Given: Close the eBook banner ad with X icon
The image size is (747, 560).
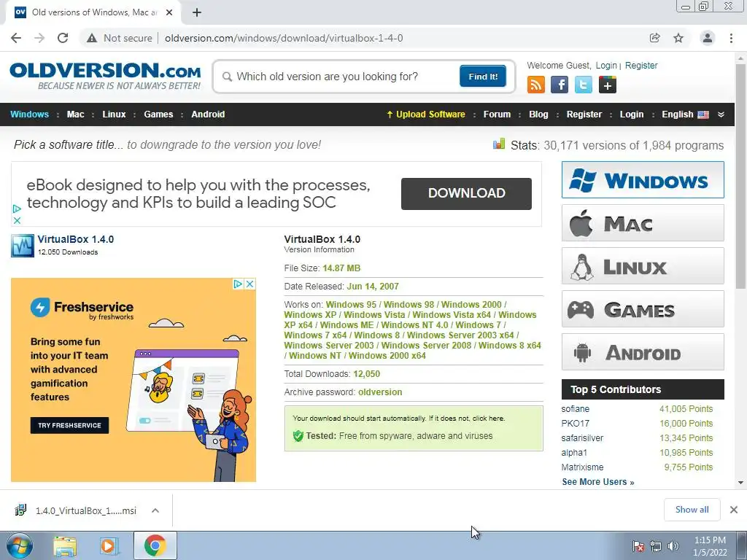Looking at the screenshot, I should pyautogui.click(x=17, y=220).
